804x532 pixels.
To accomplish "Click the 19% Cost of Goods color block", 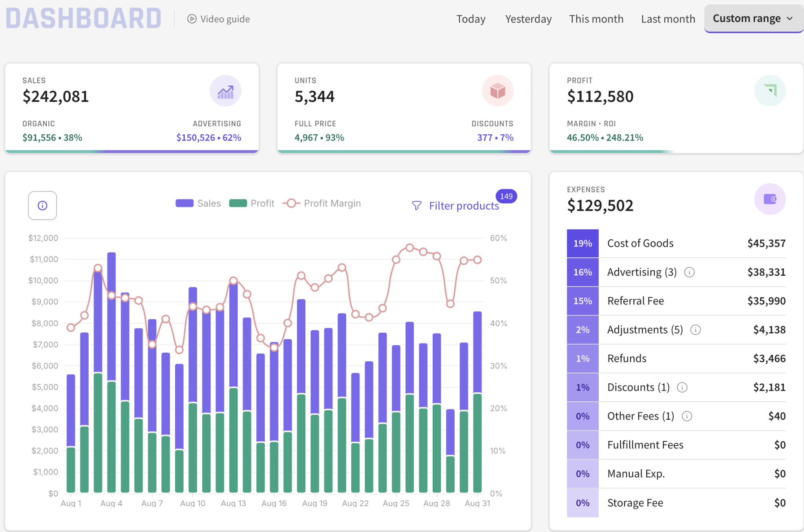I will [583, 244].
